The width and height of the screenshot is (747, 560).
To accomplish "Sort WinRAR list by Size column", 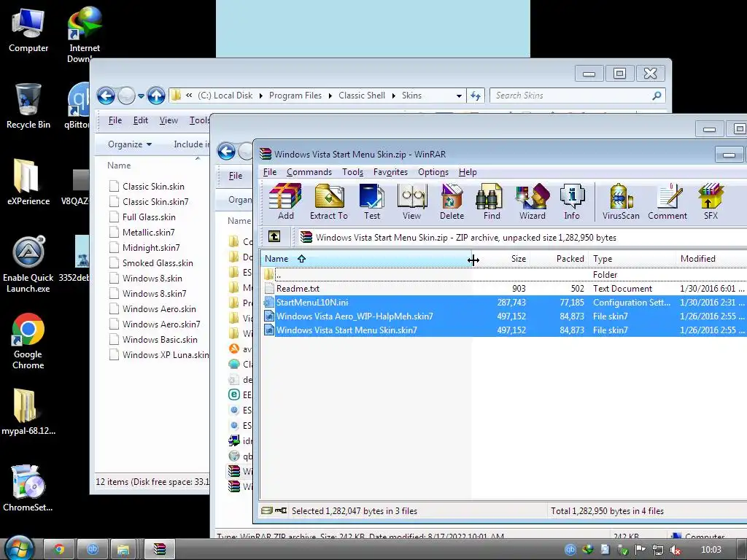I will tap(500, 259).
